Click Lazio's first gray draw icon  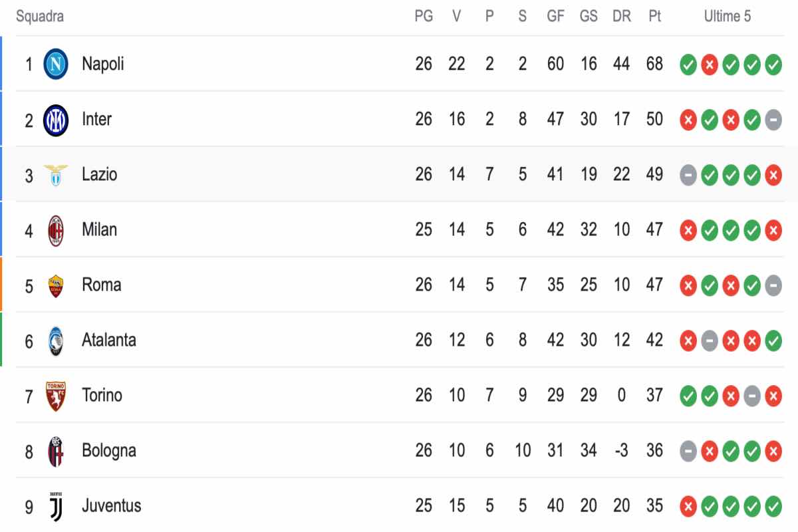click(688, 175)
